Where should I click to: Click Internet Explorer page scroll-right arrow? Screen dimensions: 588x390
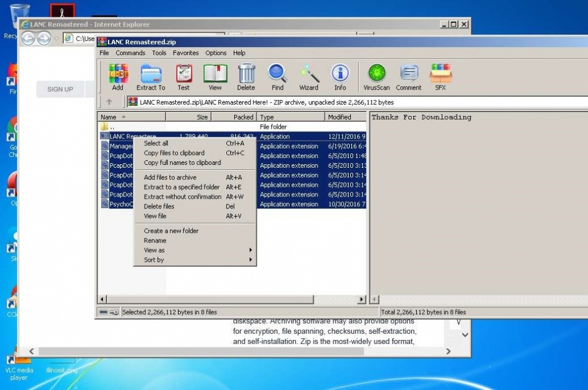click(x=448, y=352)
